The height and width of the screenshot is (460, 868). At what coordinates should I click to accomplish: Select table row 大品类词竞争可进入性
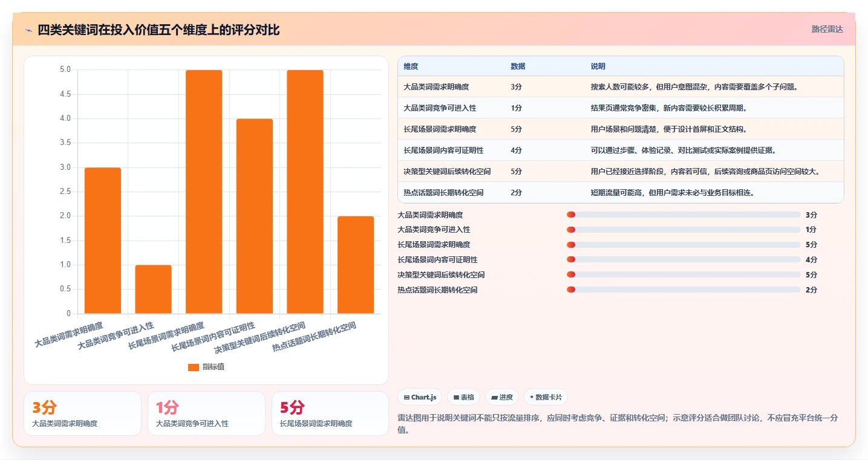pyautogui.click(x=621, y=108)
